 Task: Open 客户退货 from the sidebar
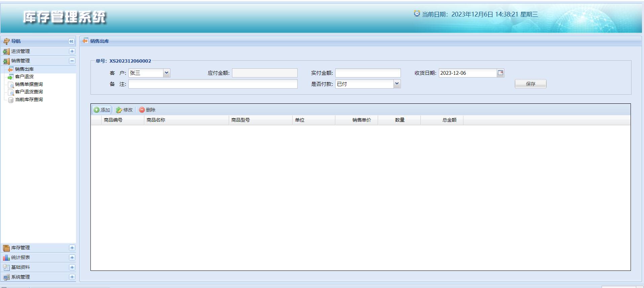24,77
